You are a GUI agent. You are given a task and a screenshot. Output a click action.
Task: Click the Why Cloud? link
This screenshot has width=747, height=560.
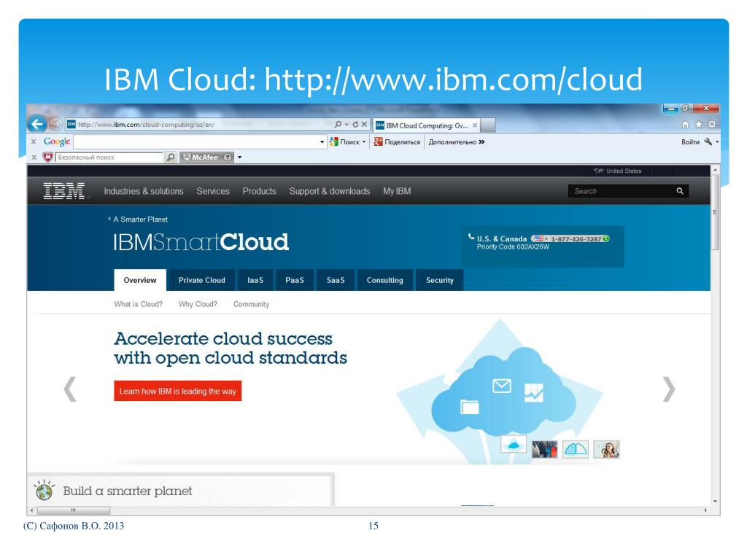[x=198, y=304]
